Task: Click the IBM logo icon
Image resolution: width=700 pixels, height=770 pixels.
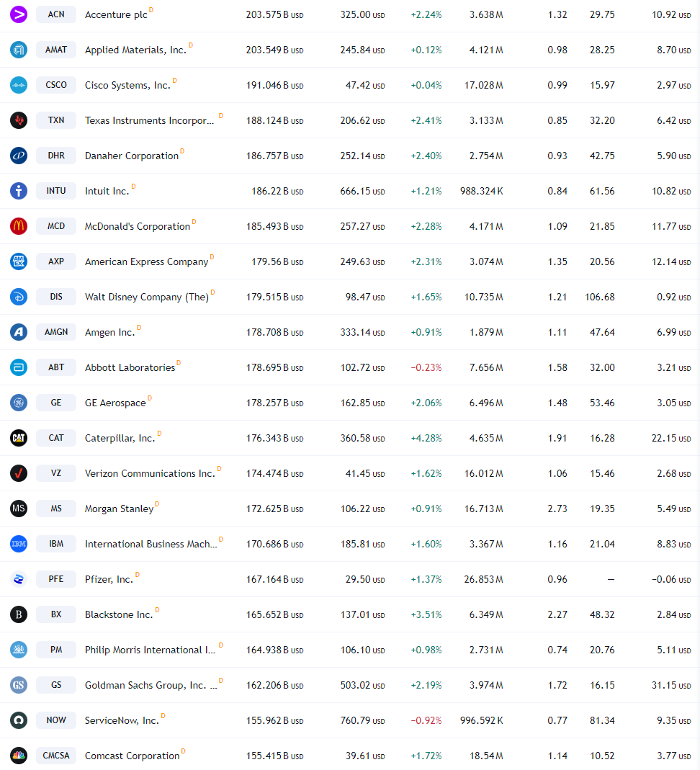Action: point(19,544)
